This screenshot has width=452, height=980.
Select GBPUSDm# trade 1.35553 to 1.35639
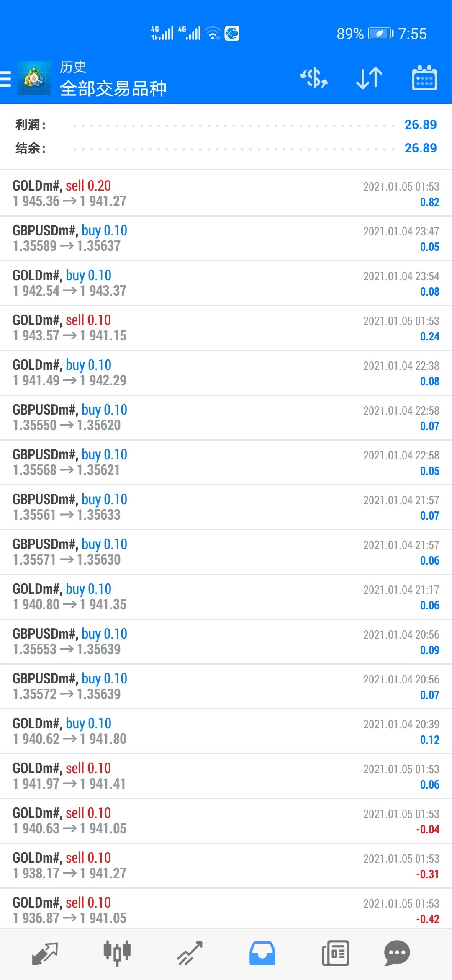click(226, 642)
